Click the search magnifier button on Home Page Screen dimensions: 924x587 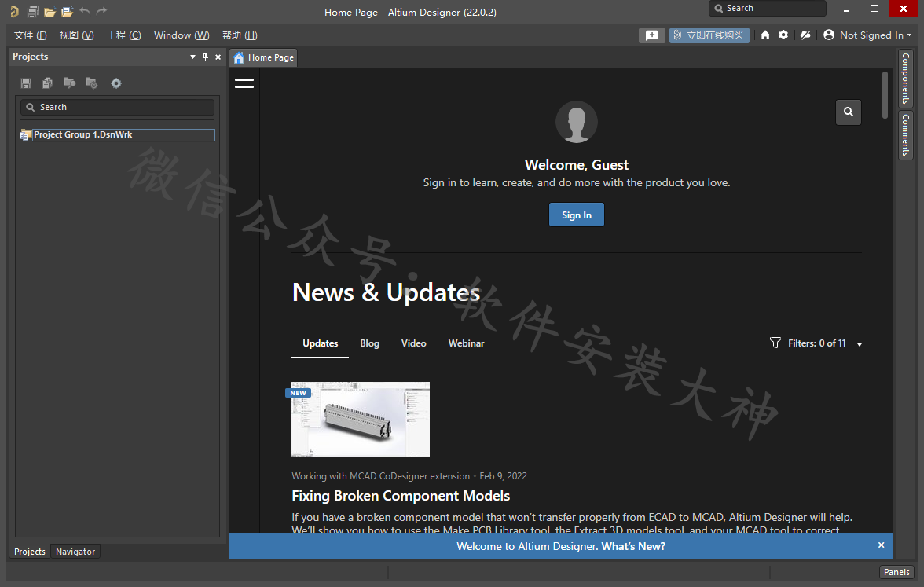[848, 112]
